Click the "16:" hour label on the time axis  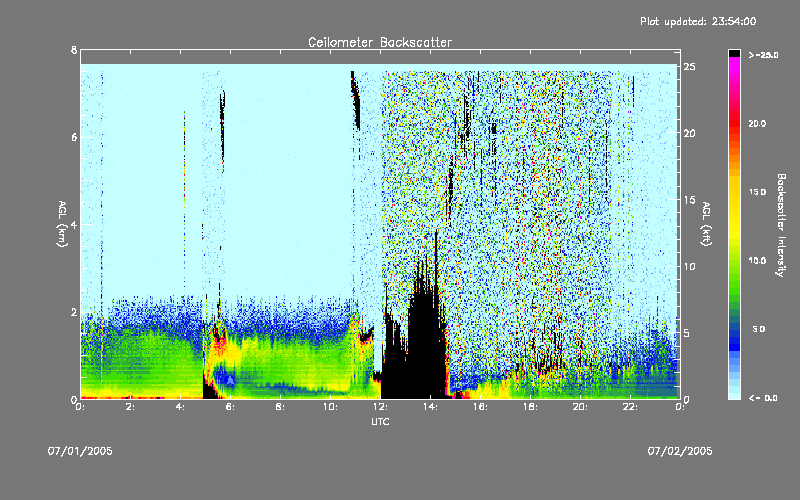480,407
